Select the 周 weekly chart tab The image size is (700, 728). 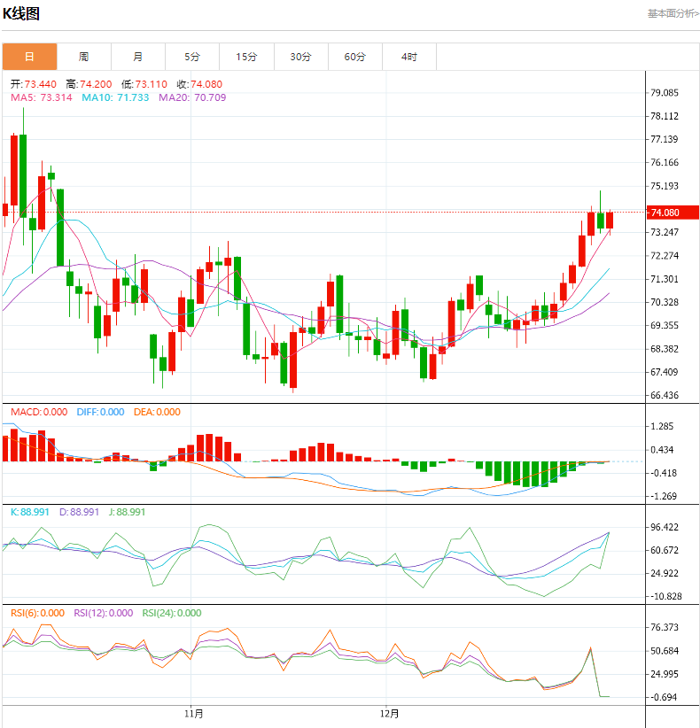click(83, 57)
